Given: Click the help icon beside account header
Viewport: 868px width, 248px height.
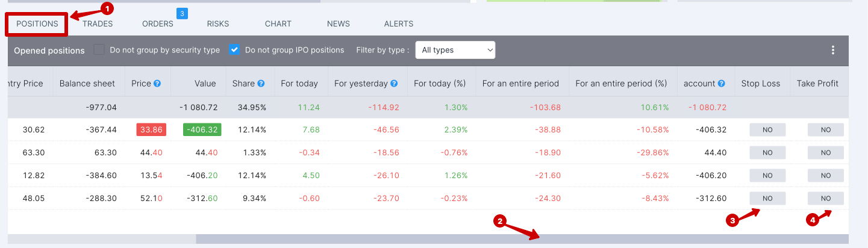Looking at the screenshot, I should [721, 84].
